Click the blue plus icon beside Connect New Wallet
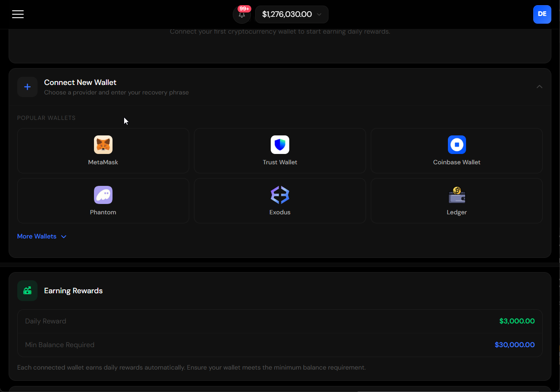The width and height of the screenshot is (560, 392). [27, 87]
